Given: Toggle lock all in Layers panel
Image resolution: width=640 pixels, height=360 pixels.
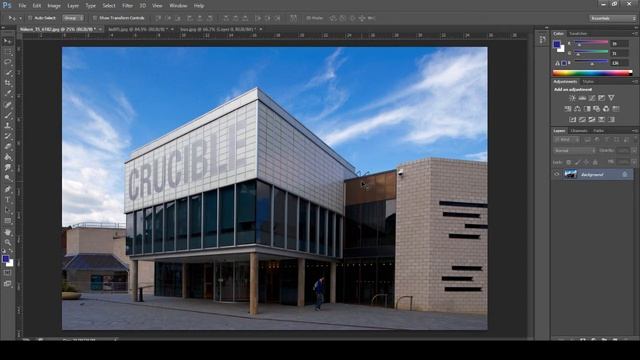Looking at the screenshot, I should point(595,162).
